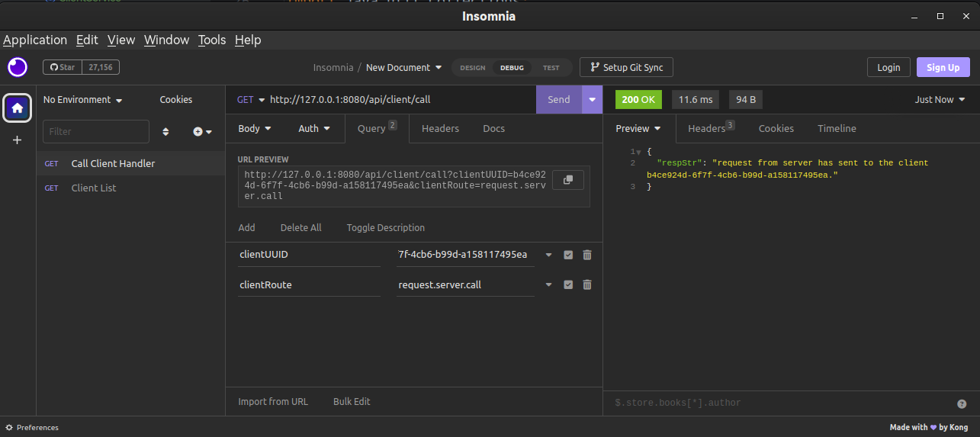The height and width of the screenshot is (437, 980).
Task: Copy the URL preview to clipboard
Action: click(567, 180)
